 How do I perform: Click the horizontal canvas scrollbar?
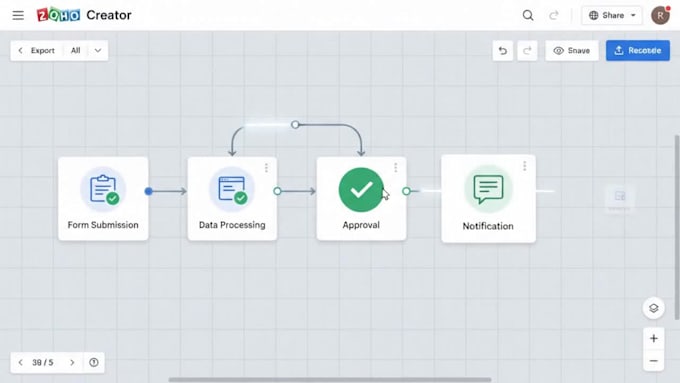pyautogui.click(x=330, y=380)
